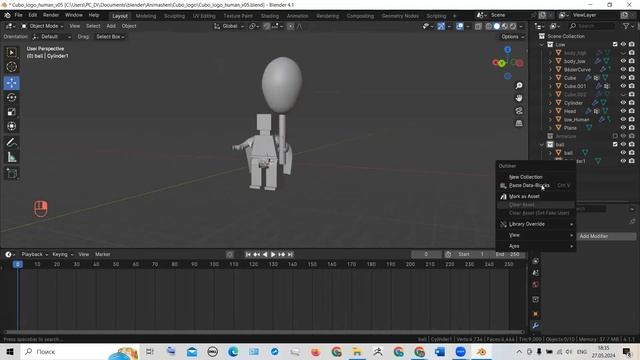This screenshot has width=640, height=360.
Task: Switch to the Shading workspace tab
Action: tap(270, 16)
